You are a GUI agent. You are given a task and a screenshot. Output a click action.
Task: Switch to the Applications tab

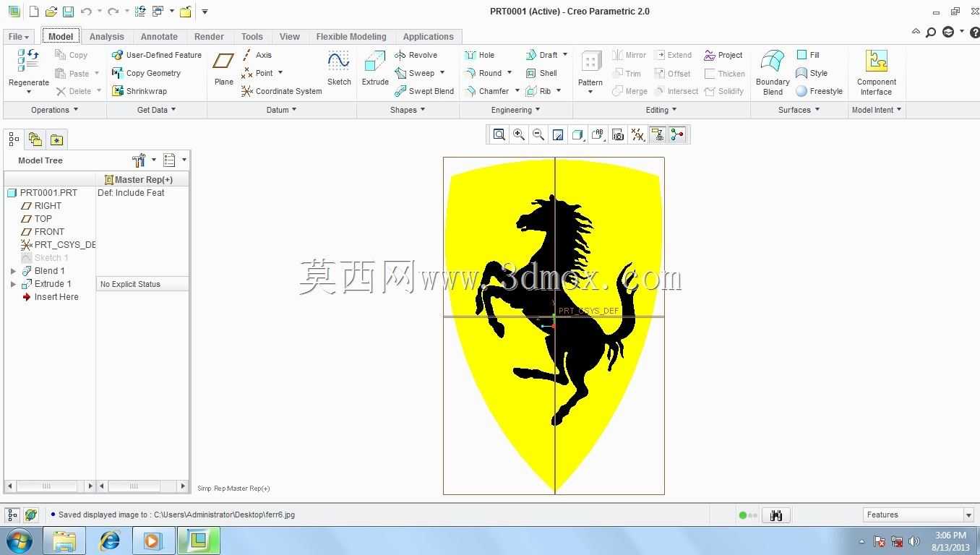[x=429, y=37]
